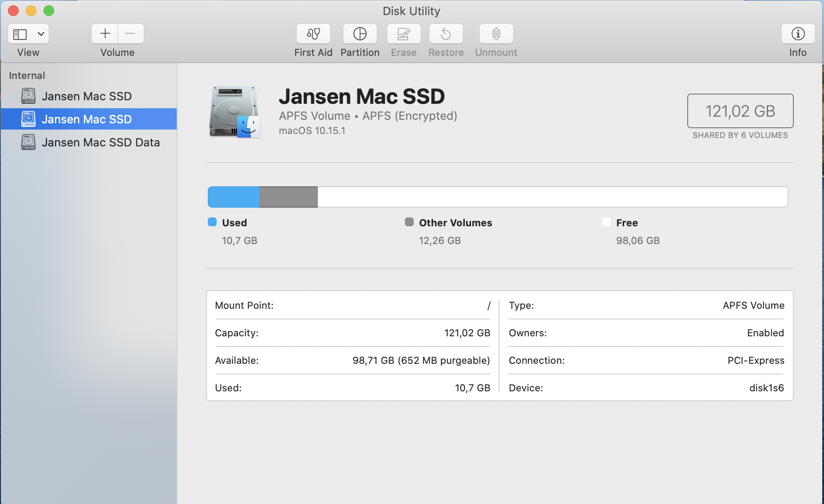Select the highlighted Jansen Mac SSD volume
Screen dimensions: 824x504
tap(89, 119)
